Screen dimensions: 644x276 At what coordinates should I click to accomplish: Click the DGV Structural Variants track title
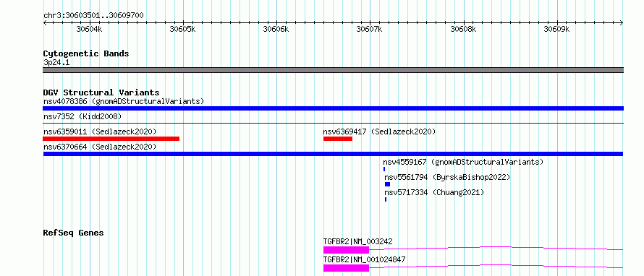pos(101,92)
